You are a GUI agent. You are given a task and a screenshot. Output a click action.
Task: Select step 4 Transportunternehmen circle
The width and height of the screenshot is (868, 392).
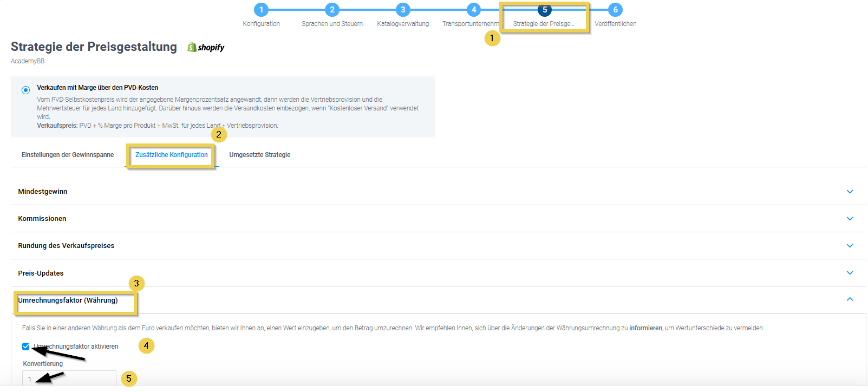(x=474, y=10)
